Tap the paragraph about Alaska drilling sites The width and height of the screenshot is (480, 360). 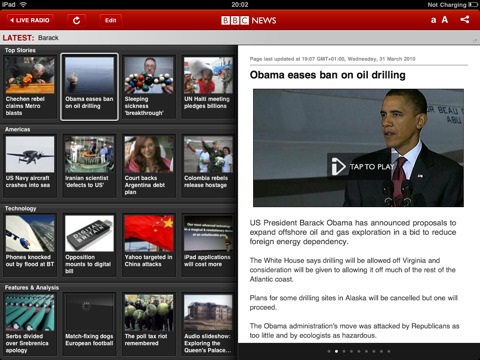354,302
